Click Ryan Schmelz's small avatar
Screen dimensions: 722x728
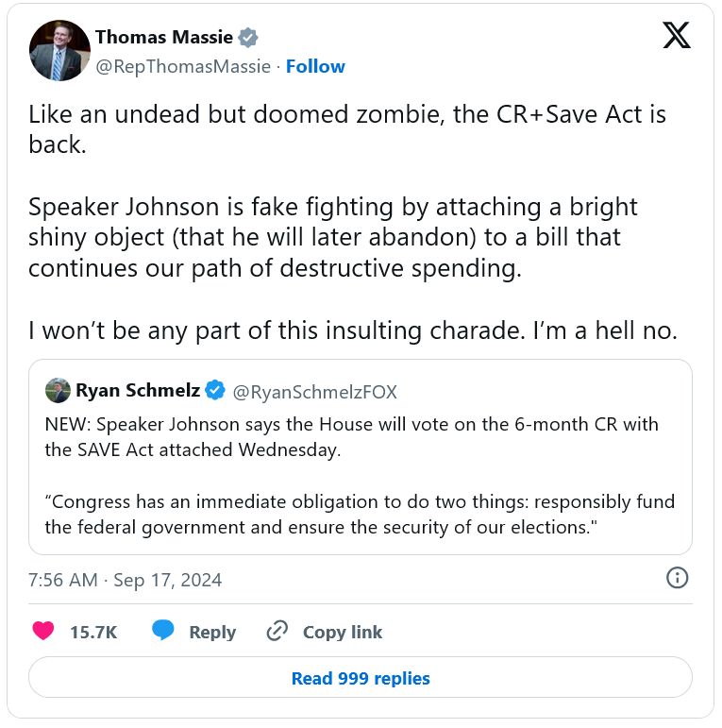(57, 390)
